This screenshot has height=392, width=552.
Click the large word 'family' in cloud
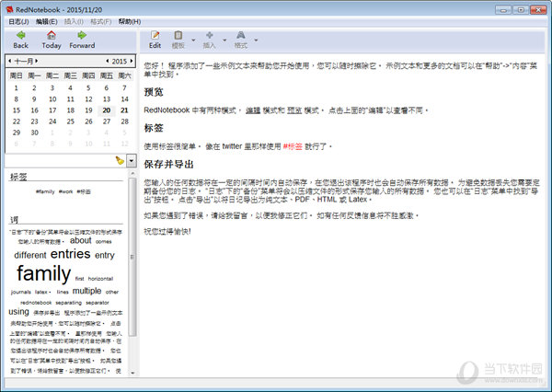pyautogui.click(x=43, y=273)
